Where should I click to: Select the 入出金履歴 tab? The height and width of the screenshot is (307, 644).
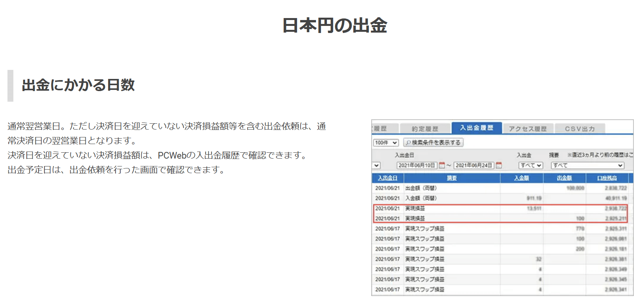coord(476,128)
